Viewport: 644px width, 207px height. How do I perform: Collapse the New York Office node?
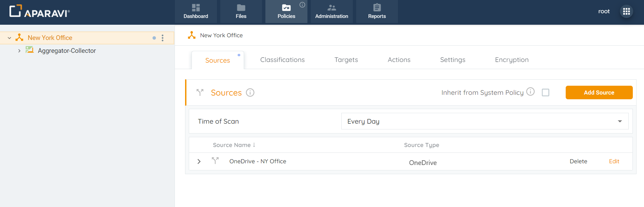pyautogui.click(x=9, y=38)
